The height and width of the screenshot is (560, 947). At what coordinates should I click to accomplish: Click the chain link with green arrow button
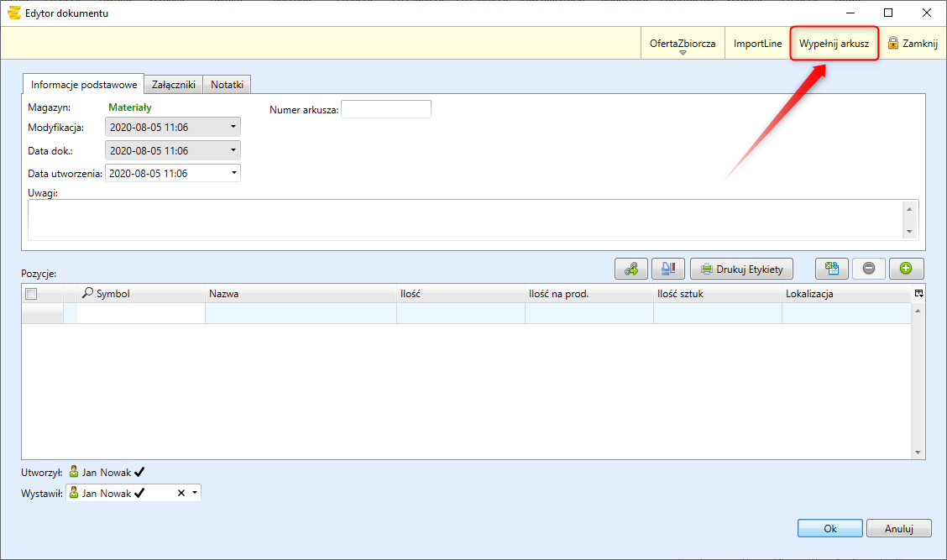tap(631, 269)
